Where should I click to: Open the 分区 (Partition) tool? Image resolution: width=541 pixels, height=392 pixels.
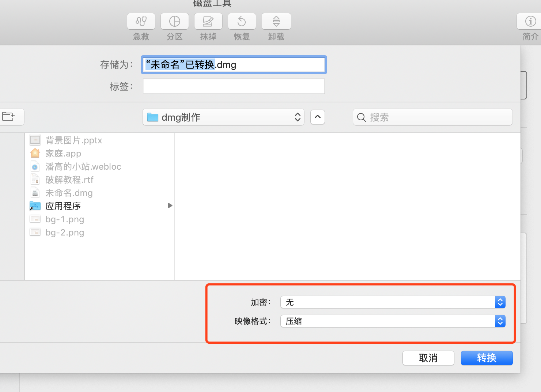[174, 21]
